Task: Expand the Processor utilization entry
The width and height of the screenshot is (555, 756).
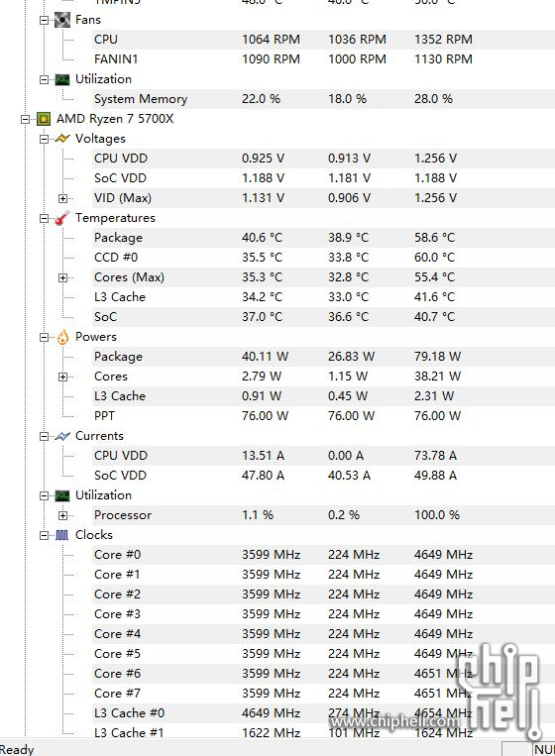Action: (62, 515)
